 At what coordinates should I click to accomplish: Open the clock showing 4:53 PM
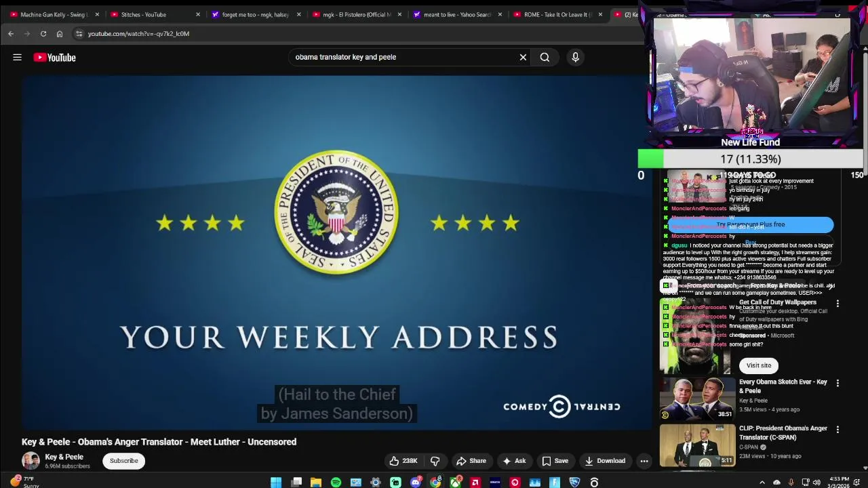tap(839, 483)
